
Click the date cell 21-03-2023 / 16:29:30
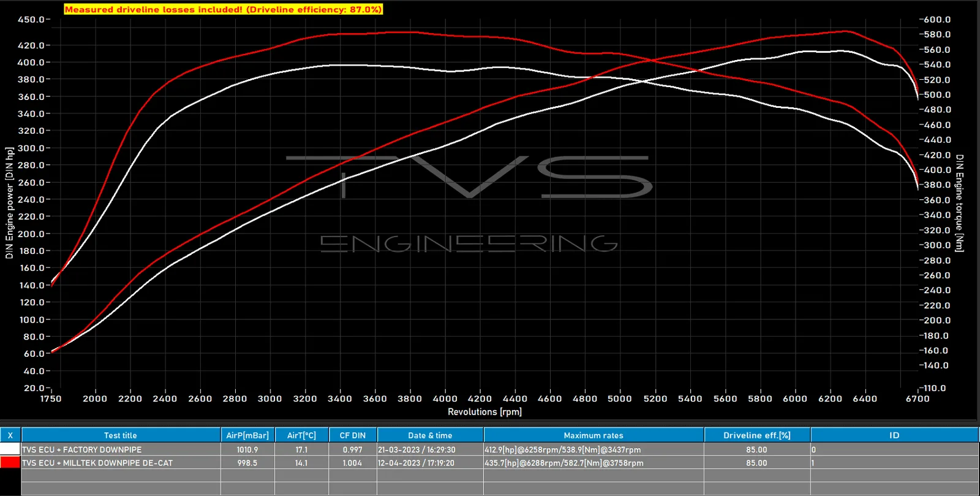click(430, 449)
